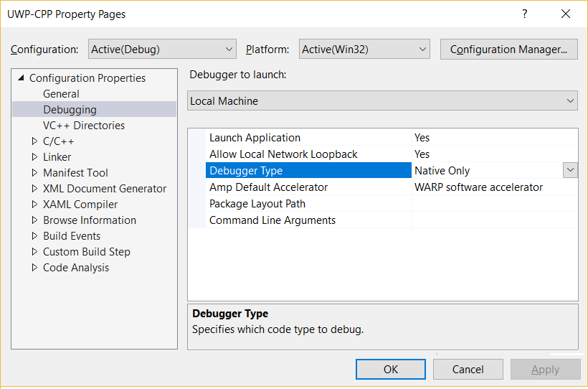Open the Configuration Manager dialog
Viewport: 588px width, 389px height.
508,50
